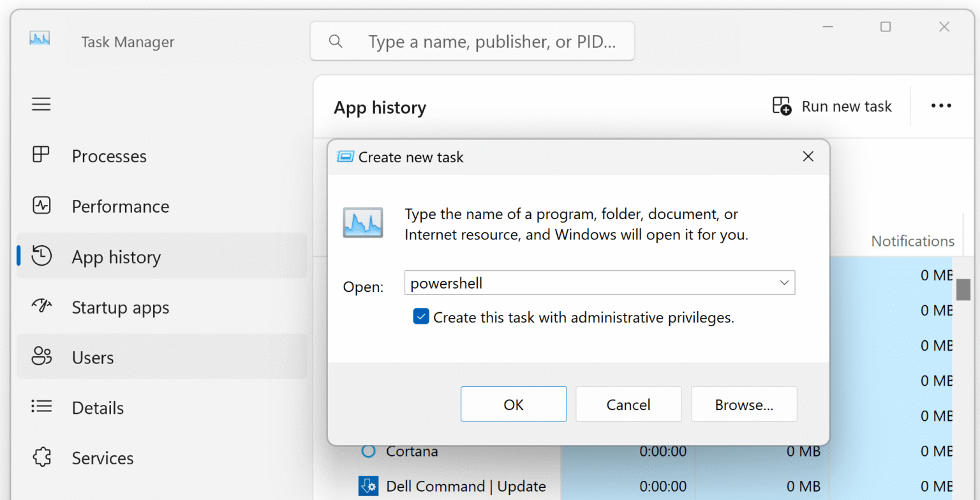
Task: Open the Users section
Action: (41, 357)
